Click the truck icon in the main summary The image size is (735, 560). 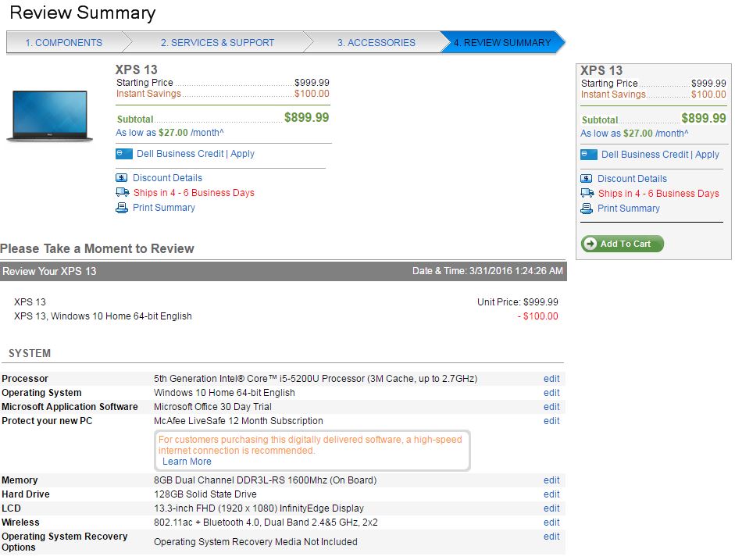click(123, 193)
